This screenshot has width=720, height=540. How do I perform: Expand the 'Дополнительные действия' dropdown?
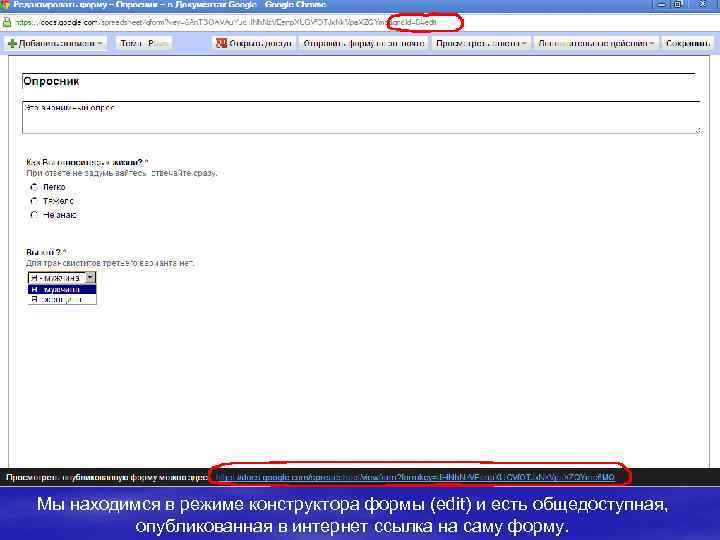[x=596, y=44]
